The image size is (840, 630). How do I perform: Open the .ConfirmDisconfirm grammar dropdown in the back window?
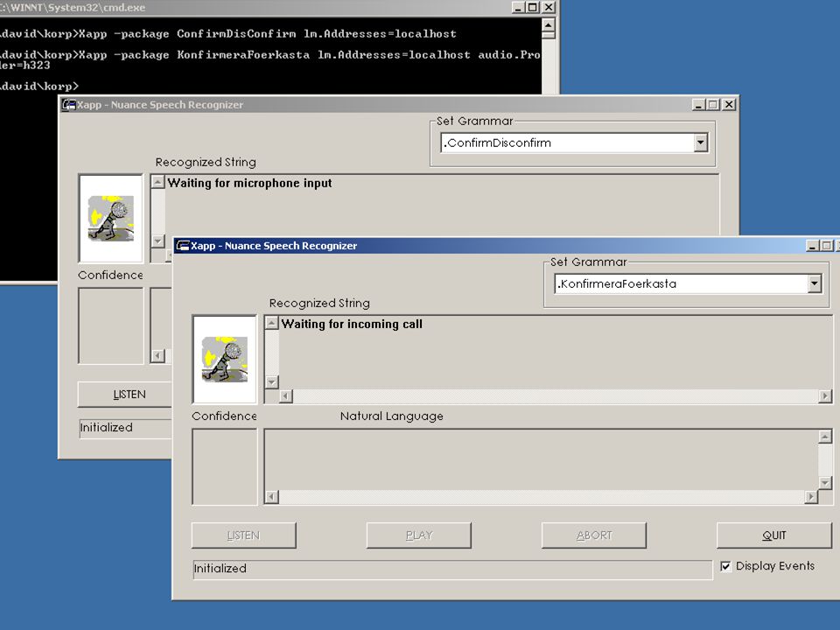701,143
